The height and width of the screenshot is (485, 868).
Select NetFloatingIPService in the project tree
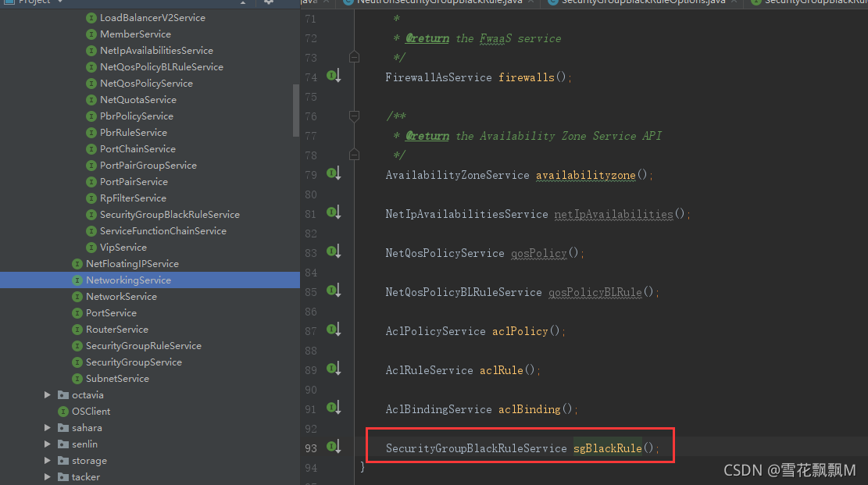coord(132,263)
